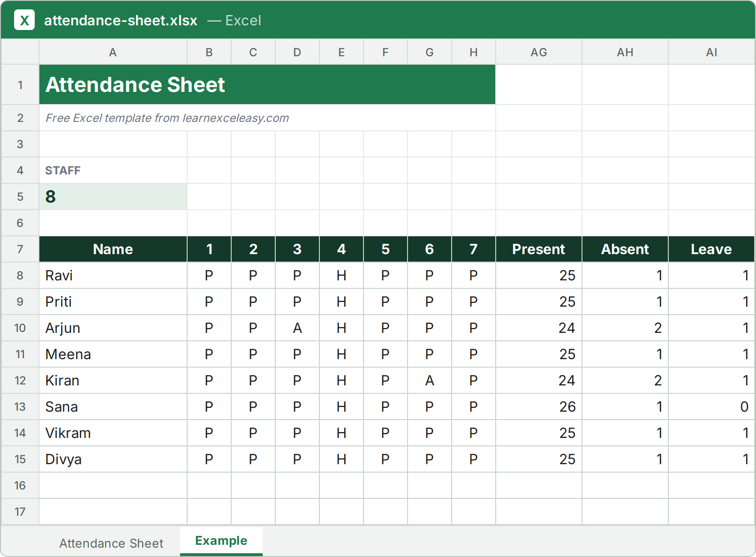Select the Example sheet tab

pos(221,541)
